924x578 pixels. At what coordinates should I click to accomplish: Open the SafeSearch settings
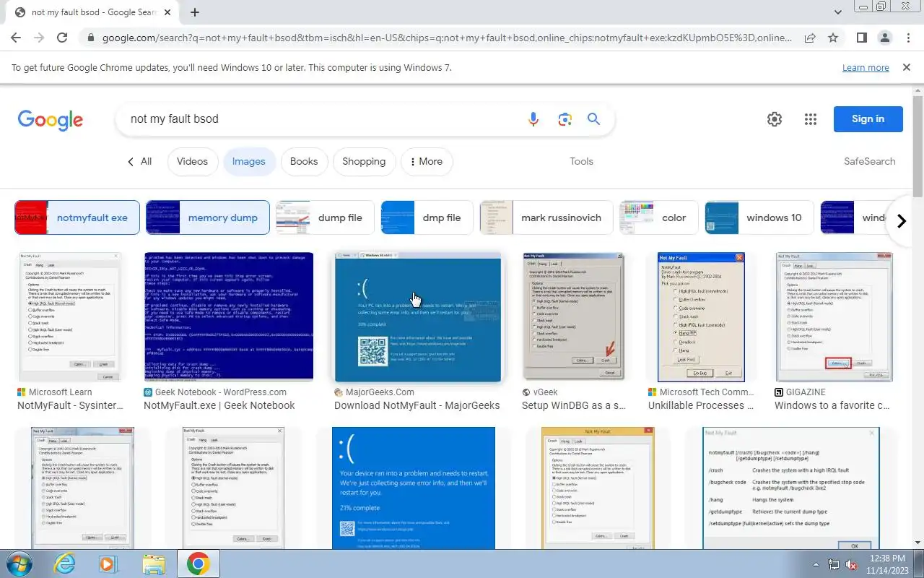point(869,162)
